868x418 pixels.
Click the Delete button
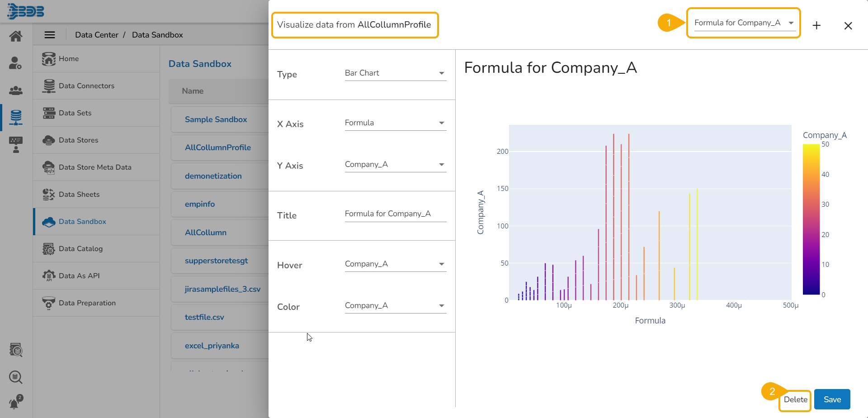pos(795,399)
